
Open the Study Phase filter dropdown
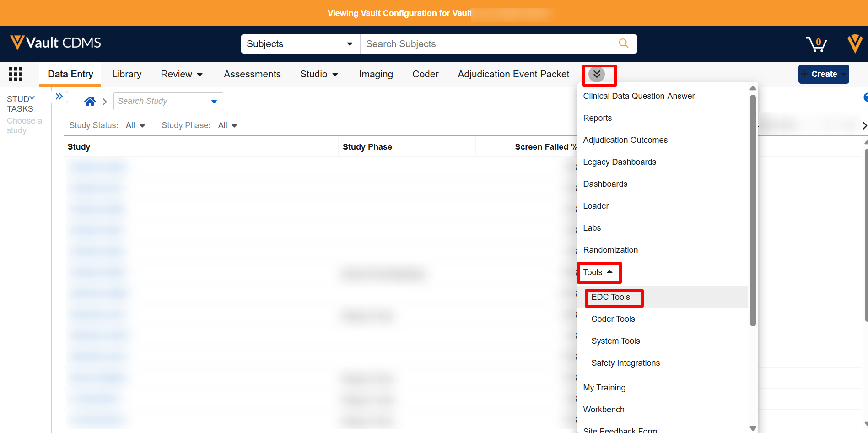point(227,125)
